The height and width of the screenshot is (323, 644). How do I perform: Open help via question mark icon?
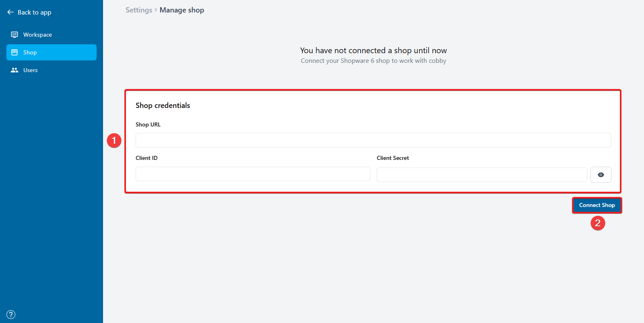(11, 315)
